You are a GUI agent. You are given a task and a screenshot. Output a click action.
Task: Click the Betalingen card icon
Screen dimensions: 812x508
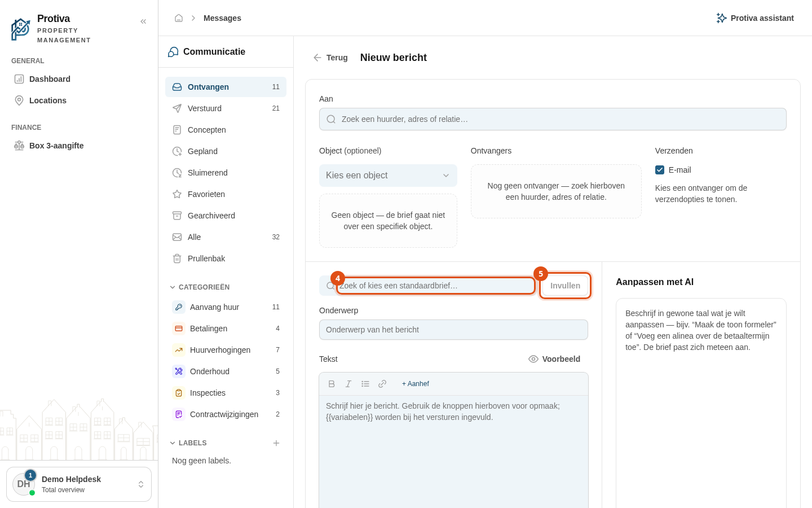(179, 329)
